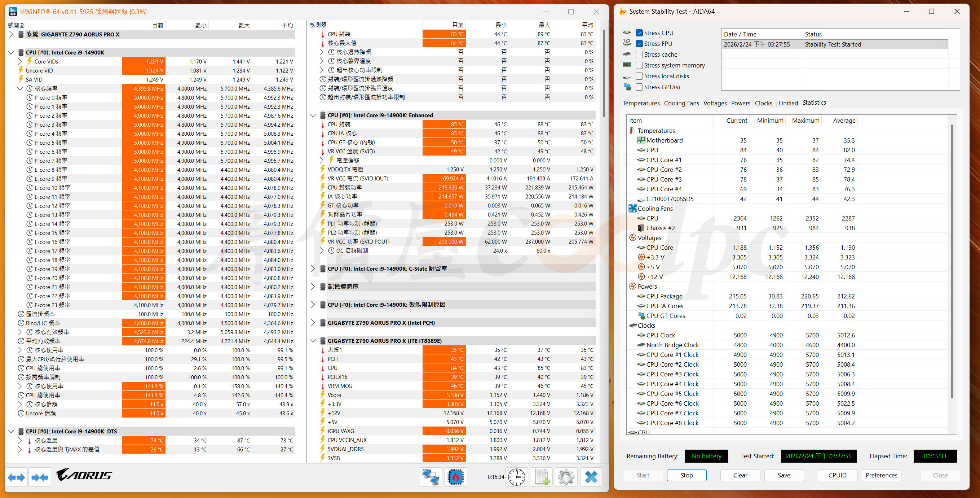Collapse the CPU [#0] Intel Core i9-14900K section
Screen dimensions: 980x498
pos(11,53)
